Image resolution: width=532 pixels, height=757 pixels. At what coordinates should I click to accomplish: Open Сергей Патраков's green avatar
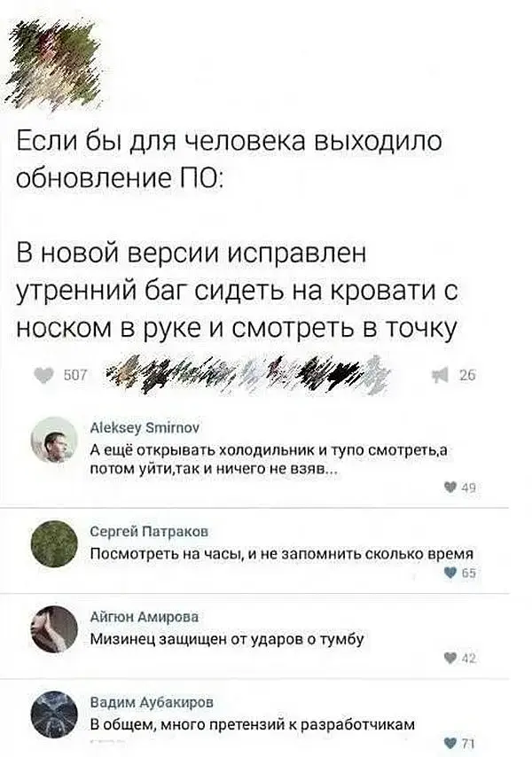[x=54, y=544]
